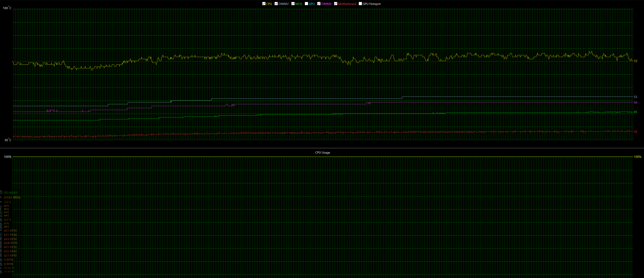Click the CPU chip icon beside 5135 MHz
Viewport: 644px width, 278px height.
tap(1, 197)
